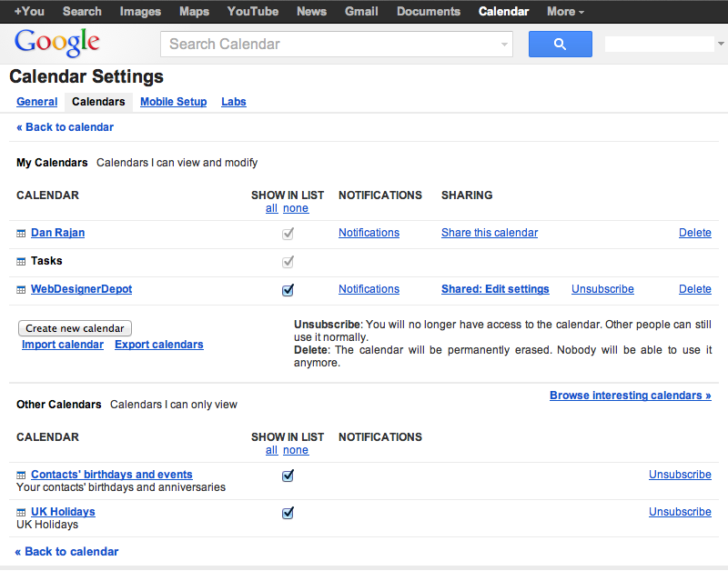
Task: Click the calendar icon beside Tasks
Action: [x=21, y=262]
